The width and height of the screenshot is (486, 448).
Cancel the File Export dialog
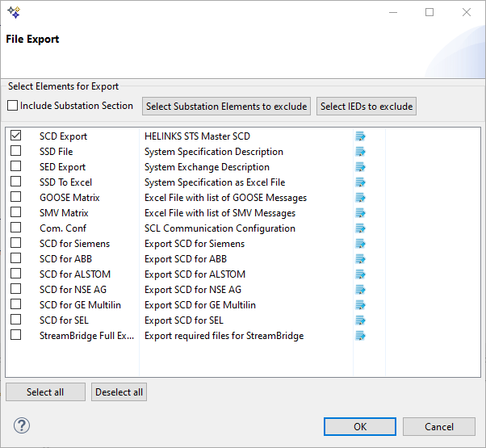click(439, 426)
